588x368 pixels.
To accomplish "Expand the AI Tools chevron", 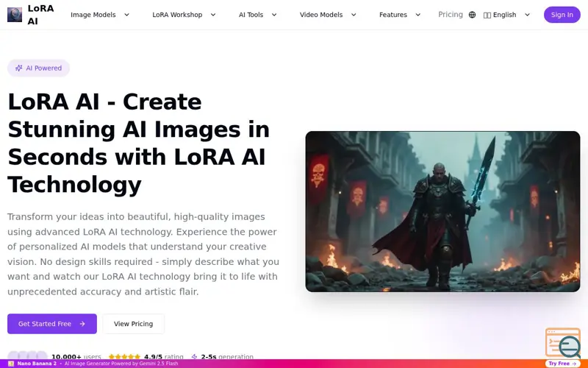I will 274,15.
